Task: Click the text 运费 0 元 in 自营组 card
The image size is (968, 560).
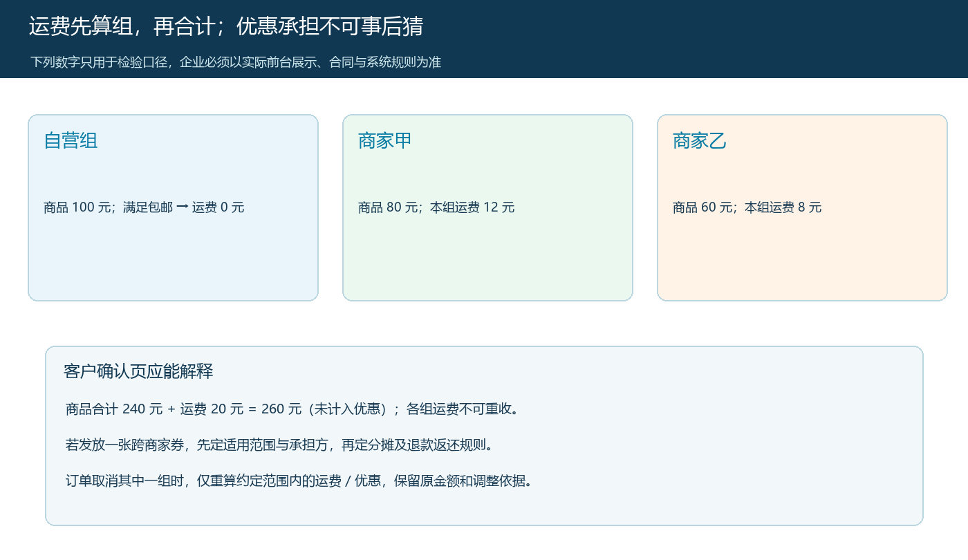Action: point(218,207)
